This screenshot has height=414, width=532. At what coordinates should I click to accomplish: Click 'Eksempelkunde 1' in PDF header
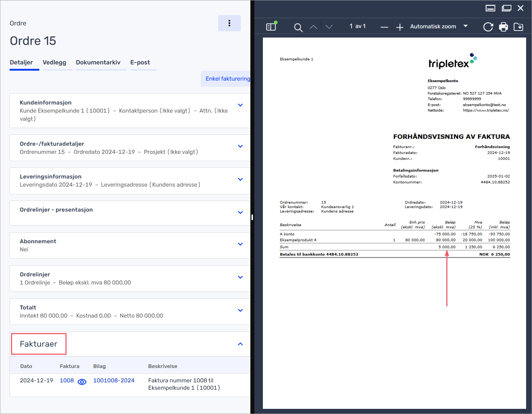tap(297, 59)
